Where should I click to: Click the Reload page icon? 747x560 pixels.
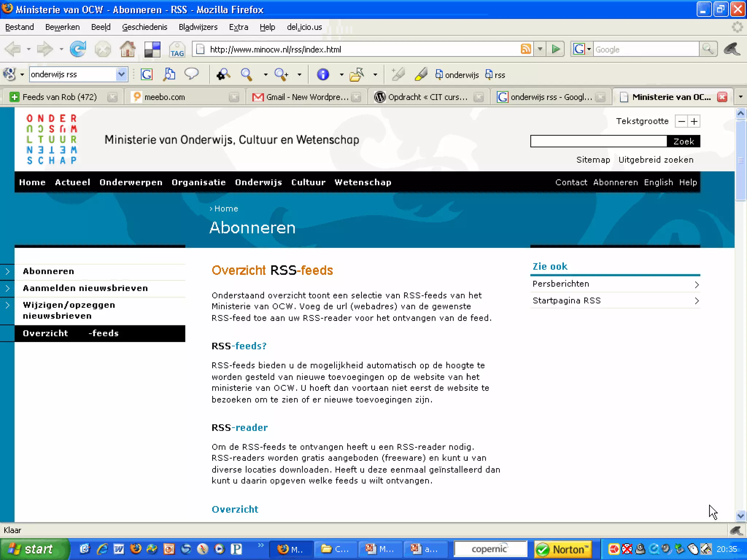(x=78, y=49)
